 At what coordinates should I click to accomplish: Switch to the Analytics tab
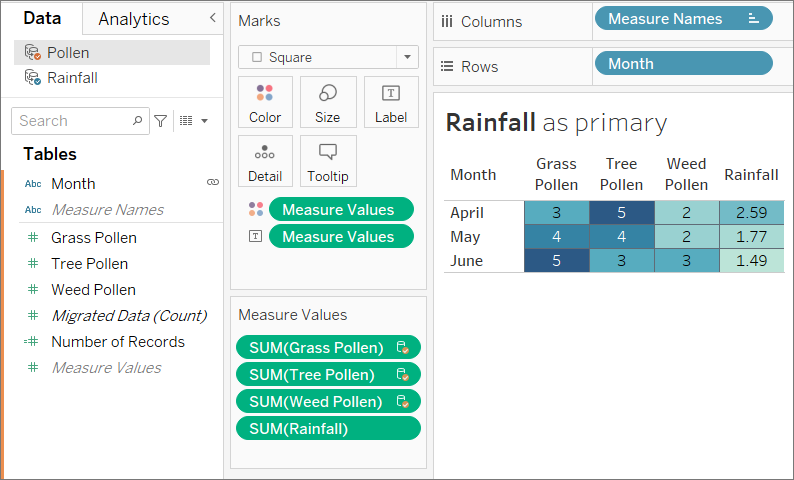click(134, 19)
